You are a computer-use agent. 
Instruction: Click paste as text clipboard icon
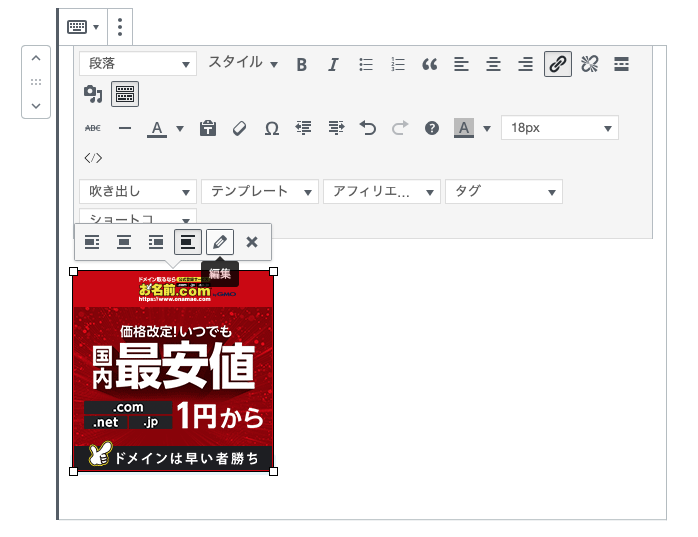click(x=207, y=128)
